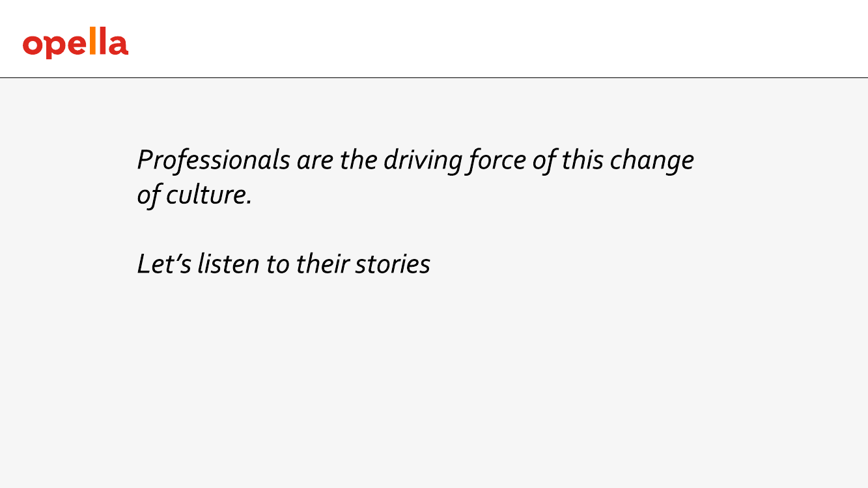Click the word "are" after Professionals
Screen dimensions: 868x488
click(x=315, y=162)
